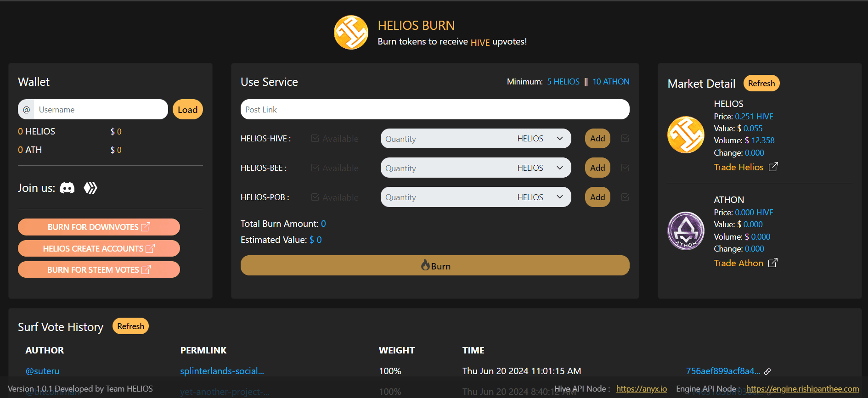This screenshot has width=868, height=398.
Task: Toggle the HELIOS-BEE Available checkbox
Action: coord(315,168)
